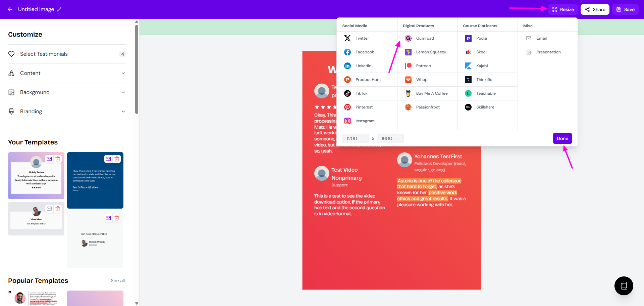Expand the Branding section
The width and height of the screenshot is (644, 306).
click(67, 112)
